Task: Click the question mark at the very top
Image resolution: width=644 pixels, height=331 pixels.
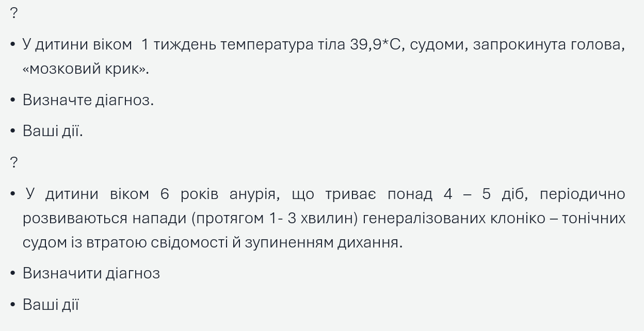Action: click(14, 13)
